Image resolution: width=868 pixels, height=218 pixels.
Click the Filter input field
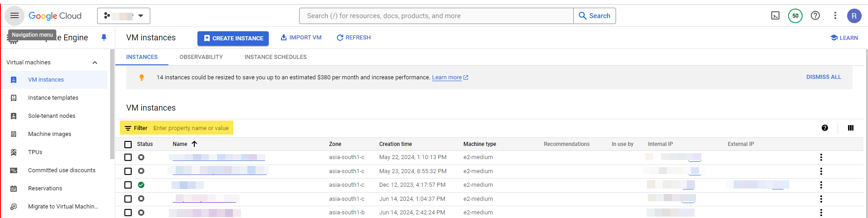[x=191, y=128]
